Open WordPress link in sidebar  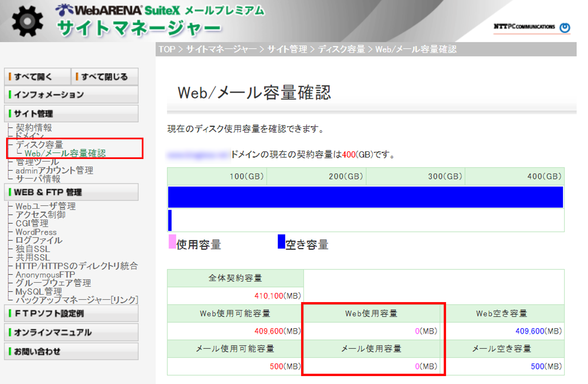36,232
